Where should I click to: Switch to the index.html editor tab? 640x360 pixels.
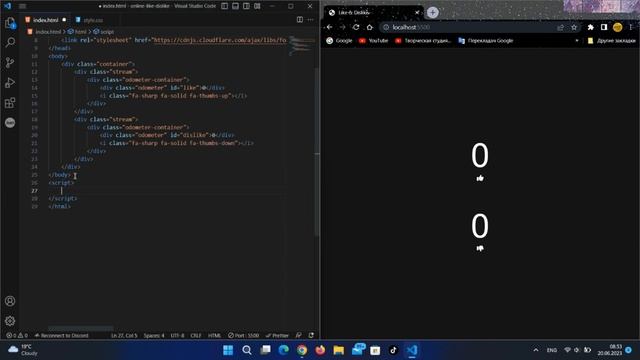coord(45,20)
